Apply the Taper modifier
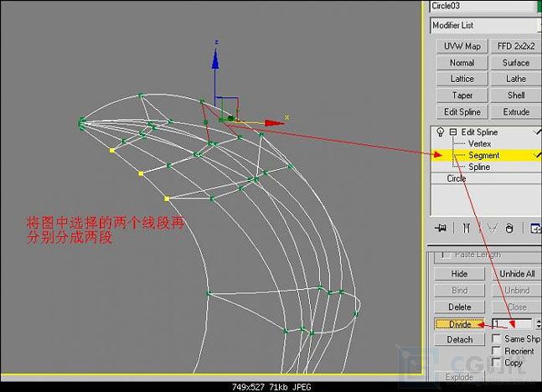The image size is (542, 392). (462, 95)
